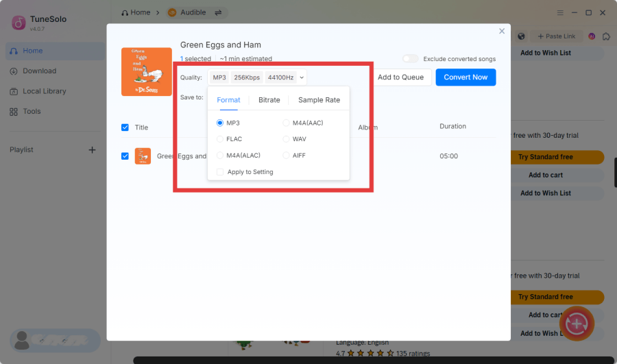Switch to the Bitrate tab

[x=269, y=100]
